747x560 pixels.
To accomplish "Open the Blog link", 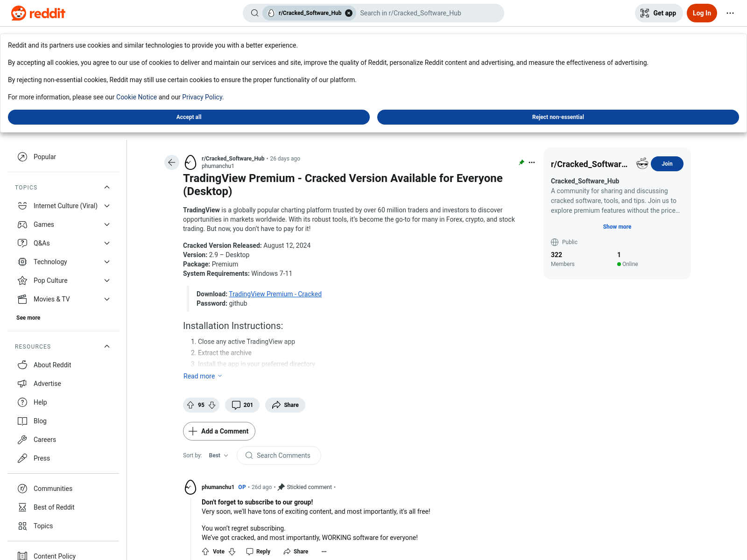I will (x=63, y=421).
